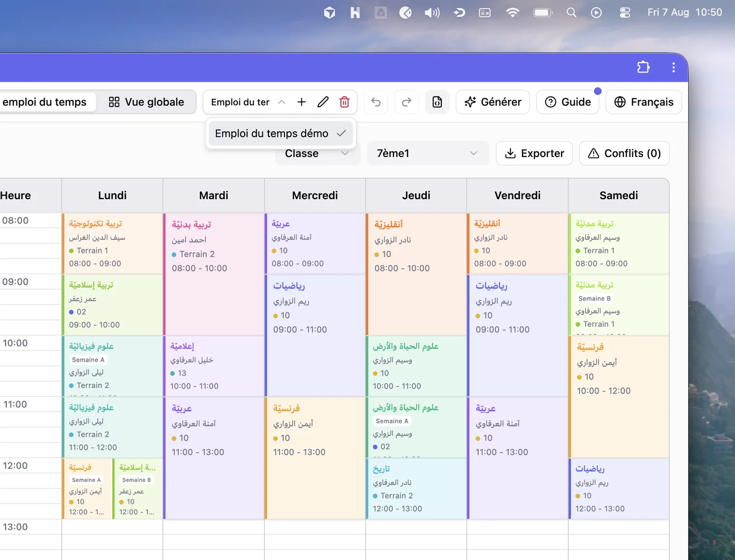This screenshot has width=735, height=560.
Task: Open the JSON file document icon
Action: click(437, 102)
